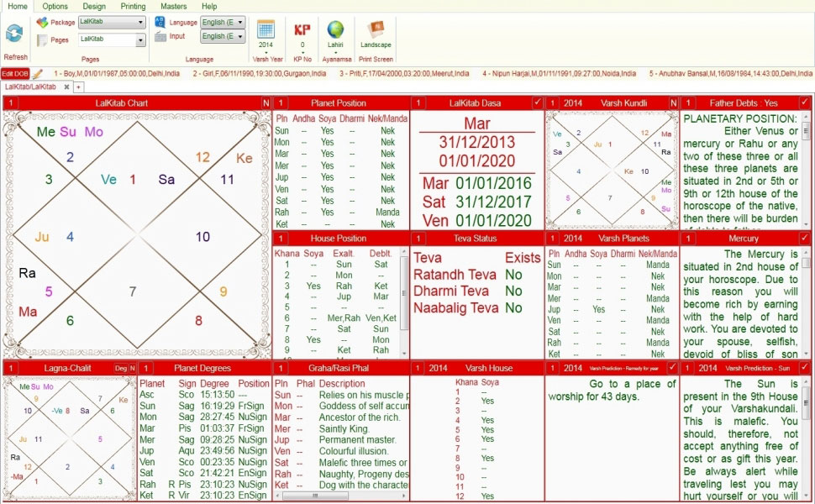The width and height of the screenshot is (815, 504).
Task: Select profile 2 - Girl from Gurgaon
Action: coord(260,74)
